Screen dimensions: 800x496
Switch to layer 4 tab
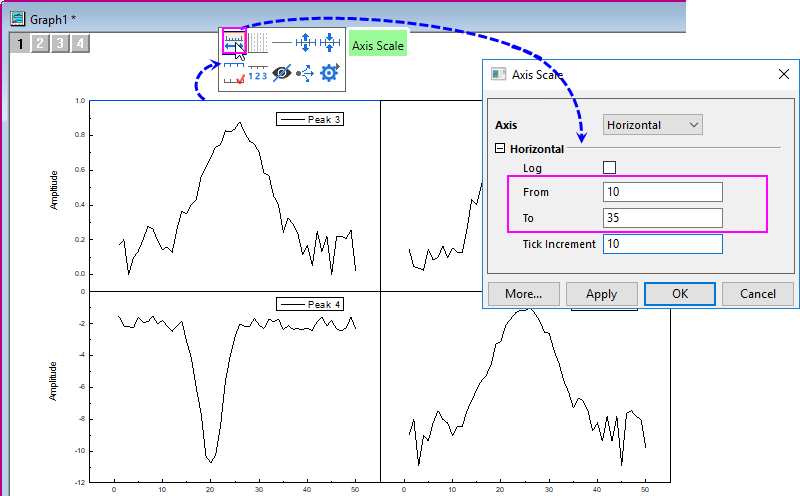pyautogui.click(x=79, y=43)
